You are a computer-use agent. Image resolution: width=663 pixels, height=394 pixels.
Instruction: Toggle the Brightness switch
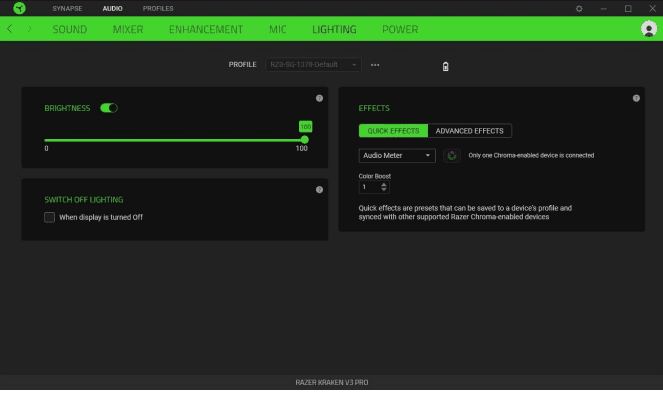tap(109, 108)
